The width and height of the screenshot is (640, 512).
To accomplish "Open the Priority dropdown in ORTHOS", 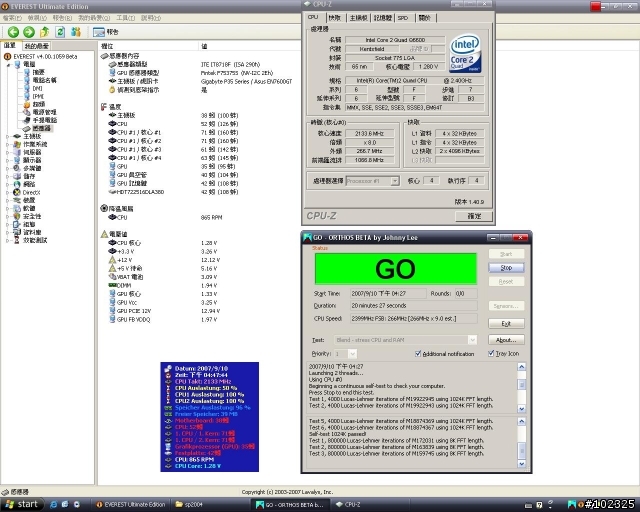I will 352,354.
